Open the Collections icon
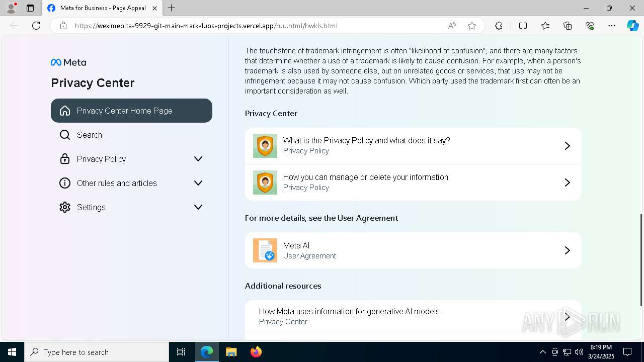 click(x=568, y=26)
